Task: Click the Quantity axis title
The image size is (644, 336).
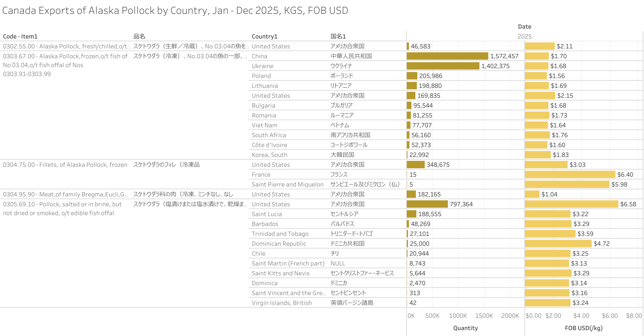Action: click(x=465, y=328)
